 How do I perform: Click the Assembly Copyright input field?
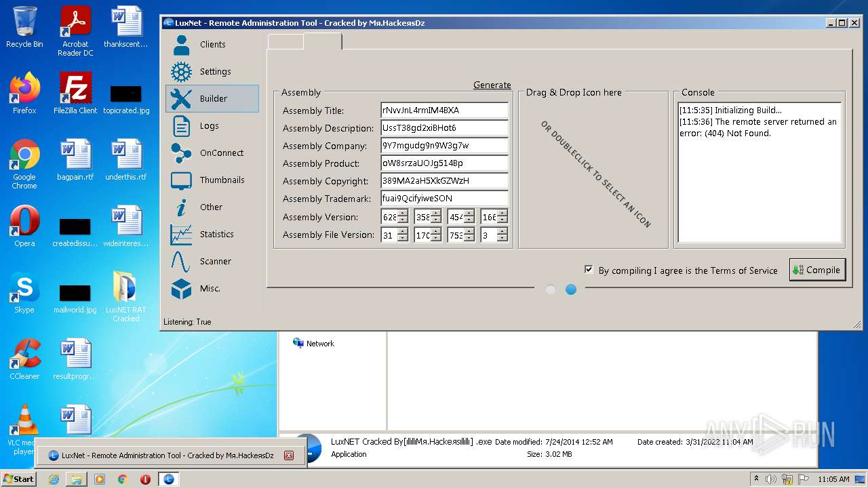point(444,180)
